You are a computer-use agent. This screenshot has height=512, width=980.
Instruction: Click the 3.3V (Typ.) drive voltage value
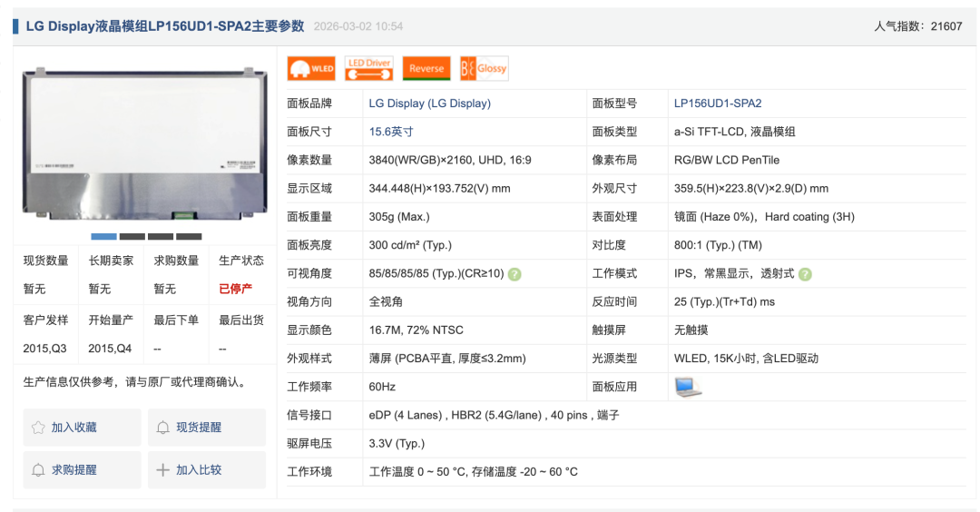coord(397,443)
